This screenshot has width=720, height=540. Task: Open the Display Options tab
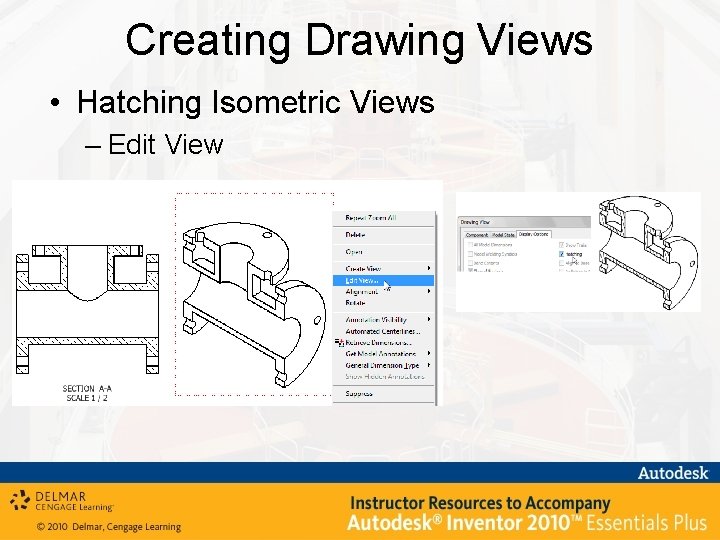click(x=534, y=234)
